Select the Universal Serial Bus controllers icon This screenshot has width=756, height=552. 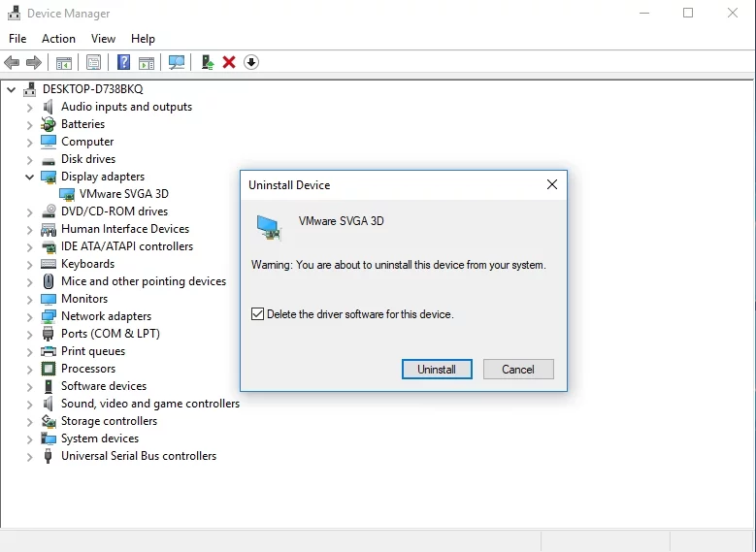pos(48,456)
